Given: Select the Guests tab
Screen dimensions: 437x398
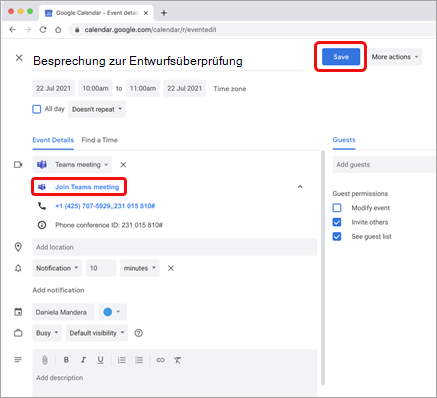Looking at the screenshot, I should (344, 140).
